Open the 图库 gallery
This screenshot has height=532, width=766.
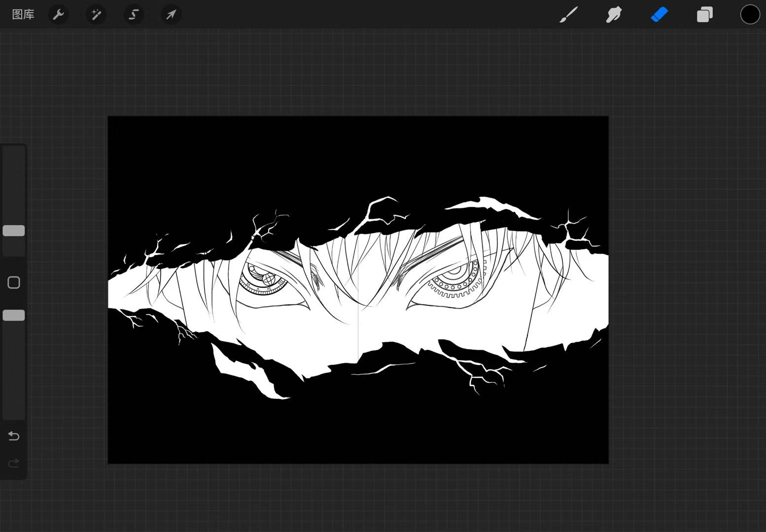tap(23, 15)
